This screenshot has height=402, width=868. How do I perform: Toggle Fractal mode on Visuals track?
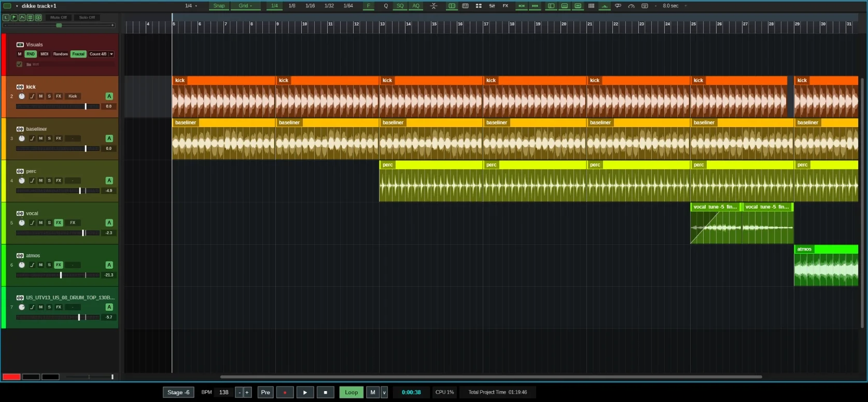[x=78, y=54]
